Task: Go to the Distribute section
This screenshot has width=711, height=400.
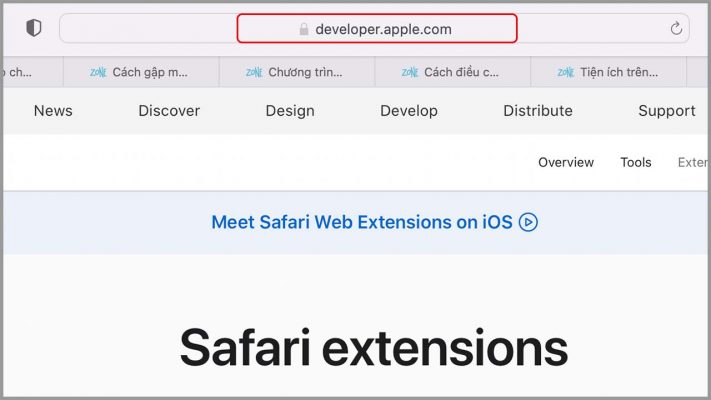Action: point(538,111)
